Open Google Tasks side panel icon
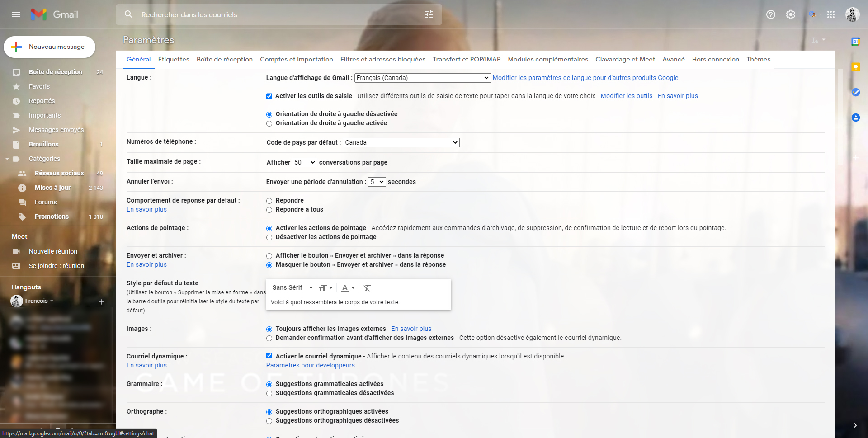868x438 pixels. pyautogui.click(x=855, y=92)
